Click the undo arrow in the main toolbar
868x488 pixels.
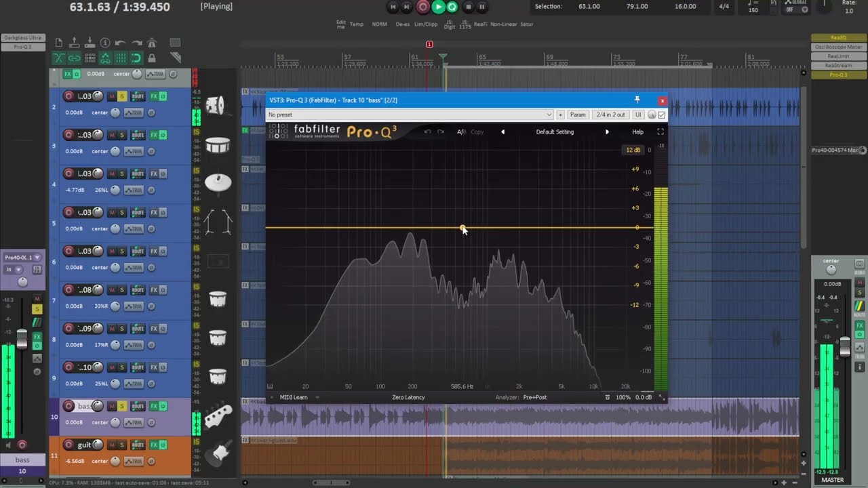pos(120,43)
